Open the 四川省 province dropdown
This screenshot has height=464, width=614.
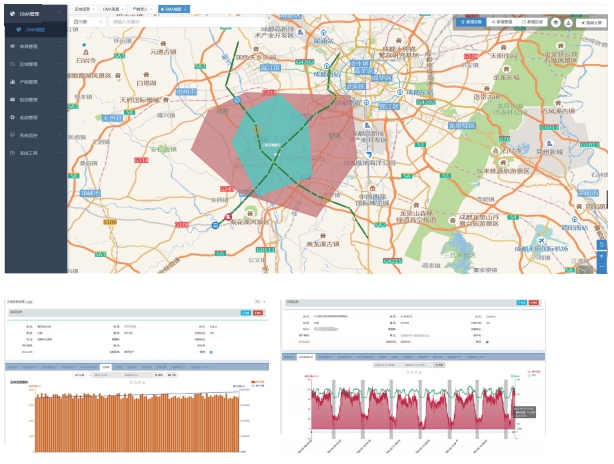tap(88, 20)
